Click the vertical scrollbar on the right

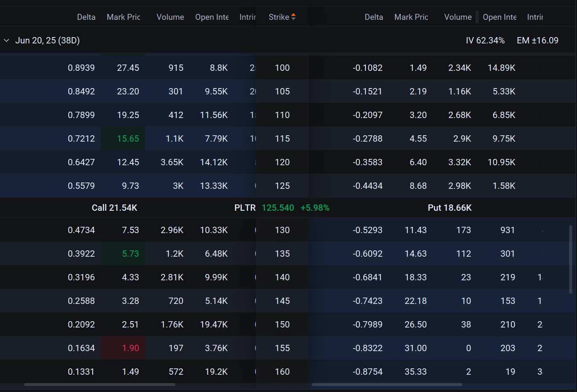(x=571, y=259)
